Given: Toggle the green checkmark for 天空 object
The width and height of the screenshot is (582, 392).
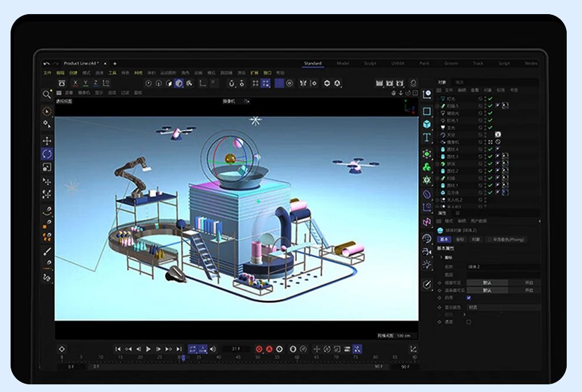Looking at the screenshot, I should [490, 135].
